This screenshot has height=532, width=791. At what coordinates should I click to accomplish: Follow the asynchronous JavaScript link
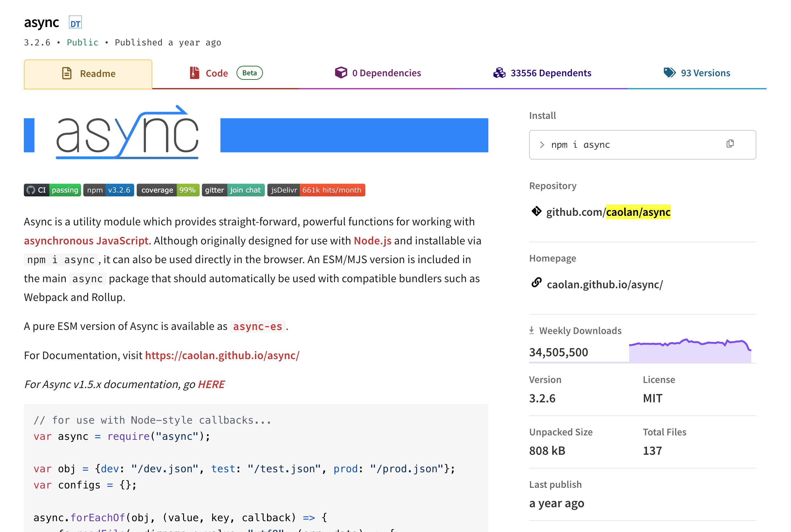point(86,241)
